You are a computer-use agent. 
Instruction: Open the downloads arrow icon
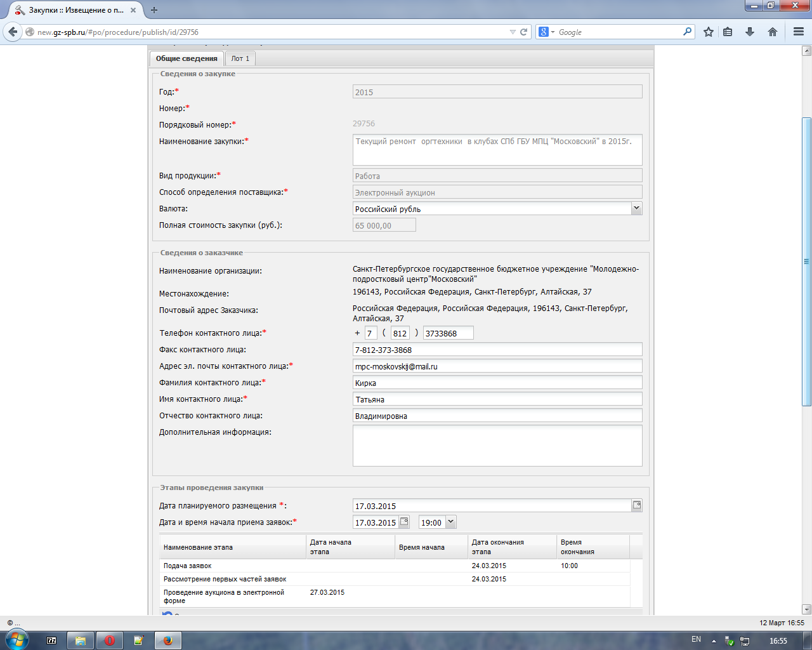[750, 32]
